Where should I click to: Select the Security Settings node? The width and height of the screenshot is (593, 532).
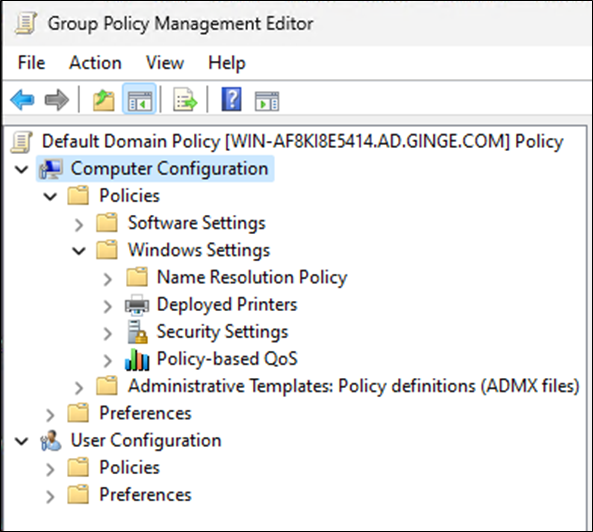[222, 332]
